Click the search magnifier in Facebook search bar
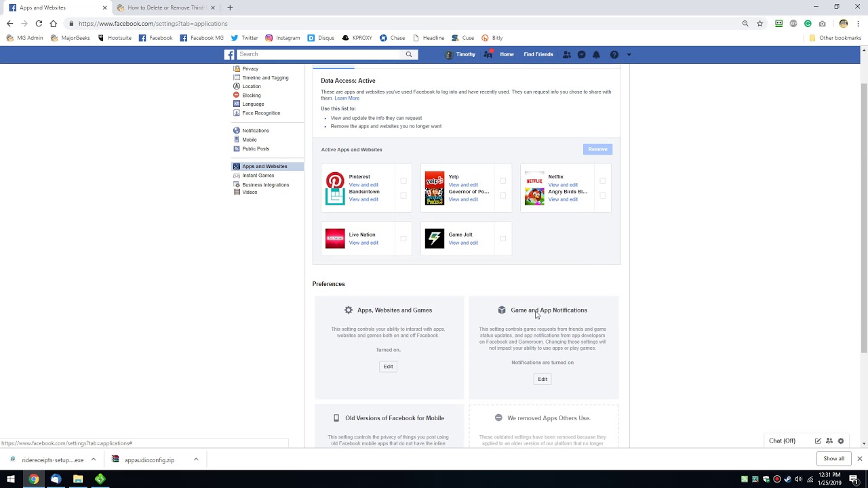Image resolution: width=868 pixels, height=488 pixels. pyautogui.click(x=409, y=54)
